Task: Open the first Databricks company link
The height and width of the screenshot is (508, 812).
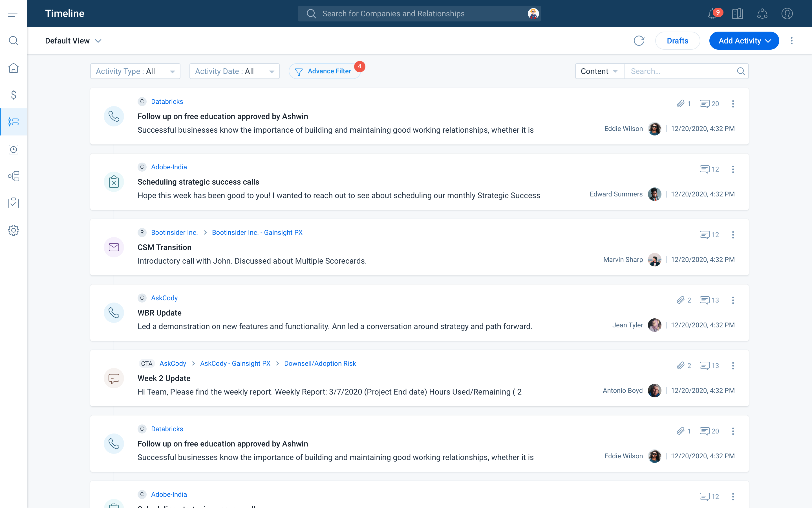Action: coord(167,102)
